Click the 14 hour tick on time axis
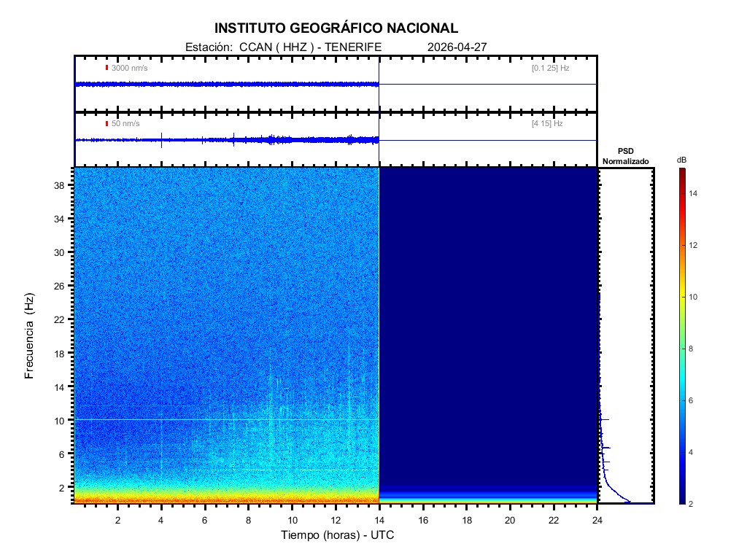The width and height of the screenshot is (747, 560). click(379, 520)
